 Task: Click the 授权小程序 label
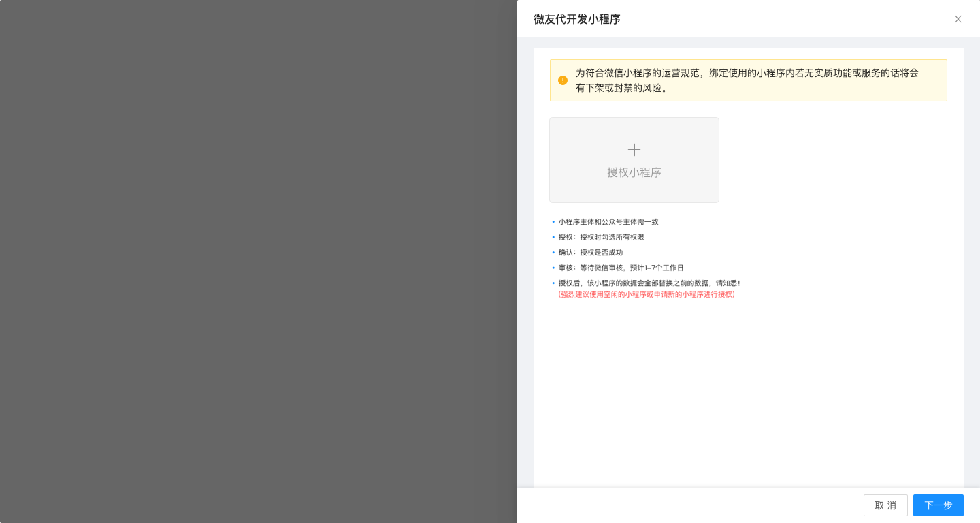634,172
